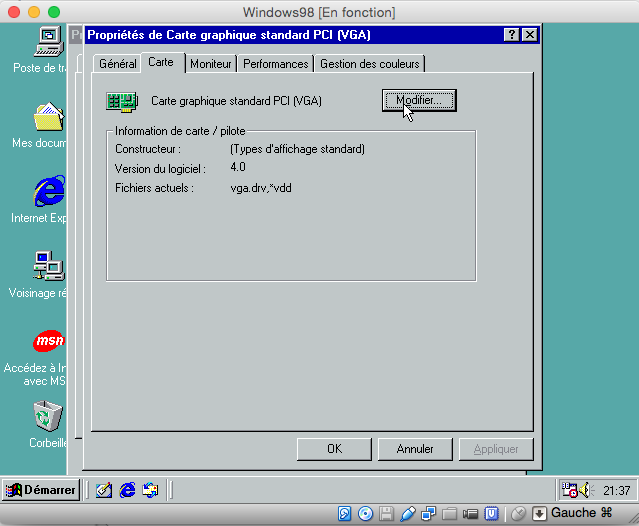Click the taskbar clock showing 21:37

pyautogui.click(x=617, y=491)
